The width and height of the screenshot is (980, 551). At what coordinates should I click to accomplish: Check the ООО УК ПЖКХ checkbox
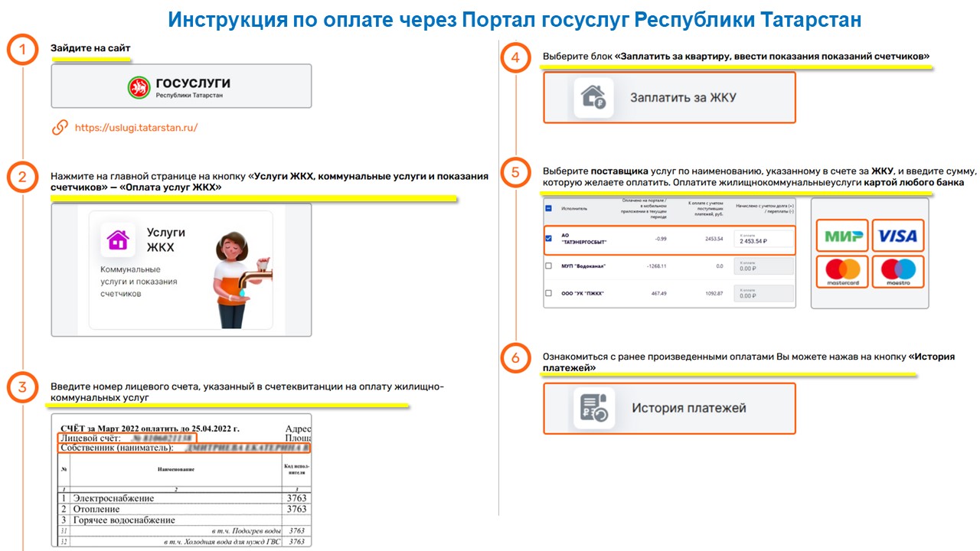548,293
